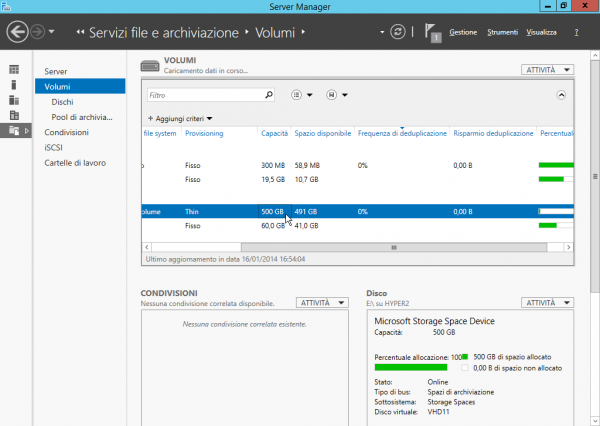Select the Volumi navigation item

pos(80,87)
